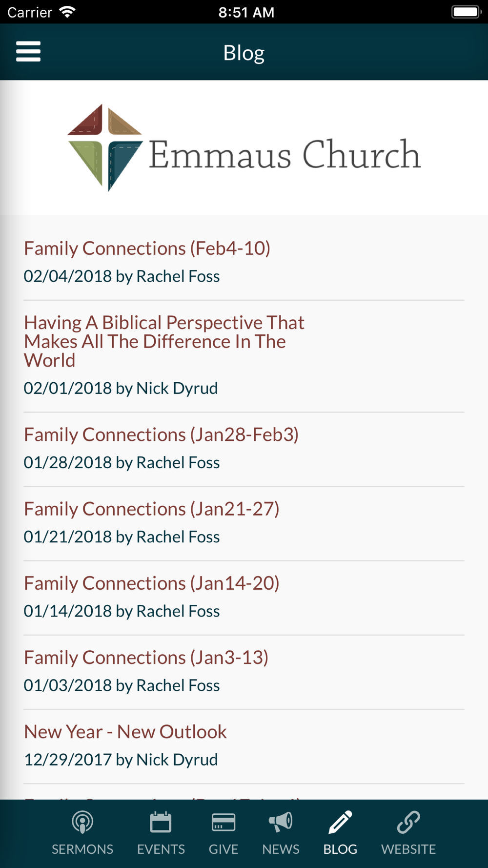Image resolution: width=488 pixels, height=868 pixels.
Task: Open Family Connections (Jan28-Feb3) post
Action: coord(161,434)
